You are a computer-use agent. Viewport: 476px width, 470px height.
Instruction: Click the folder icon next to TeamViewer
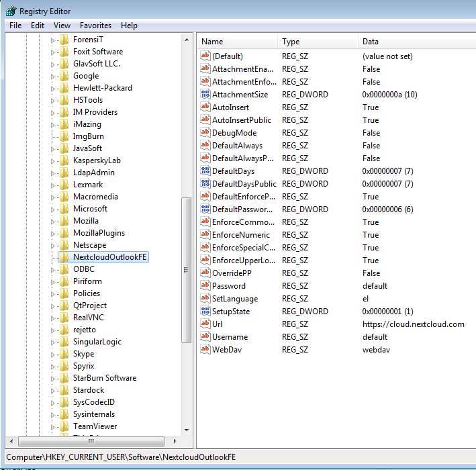click(x=64, y=426)
